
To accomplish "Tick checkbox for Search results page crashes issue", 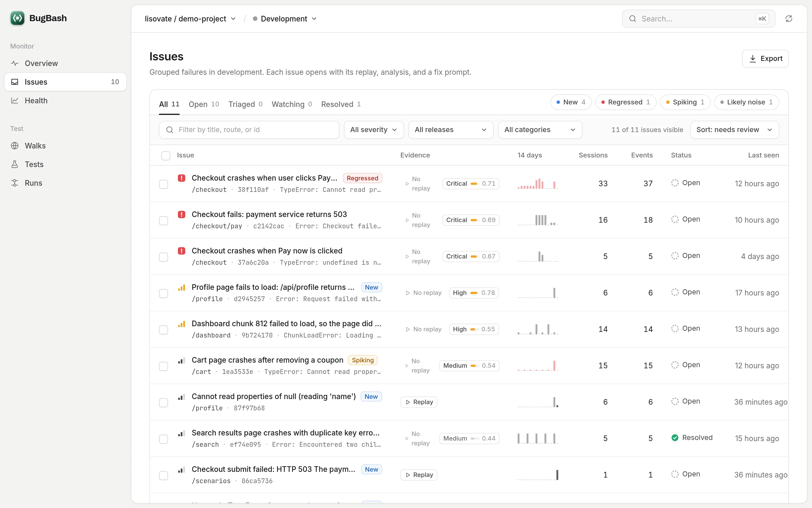I will 164,439.
